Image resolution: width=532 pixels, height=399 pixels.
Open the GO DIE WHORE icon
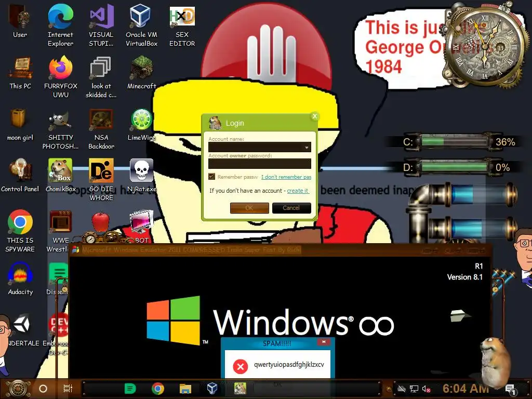coord(101,180)
